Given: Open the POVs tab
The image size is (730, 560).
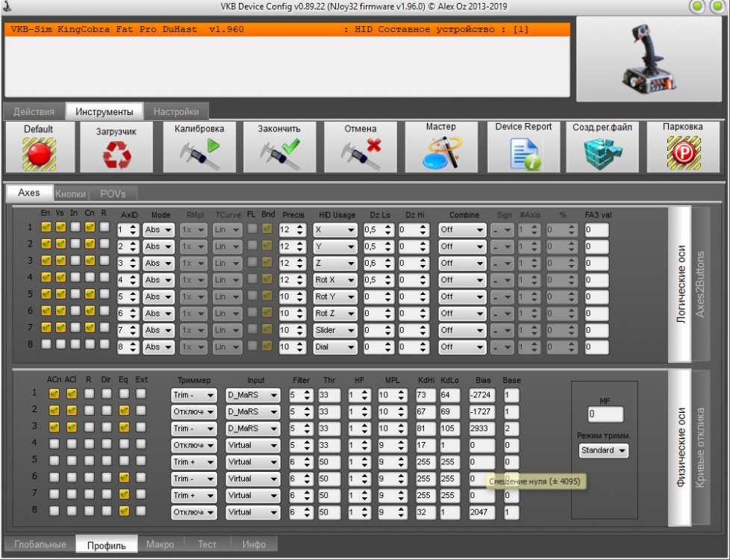Looking at the screenshot, I should point(113,194).
